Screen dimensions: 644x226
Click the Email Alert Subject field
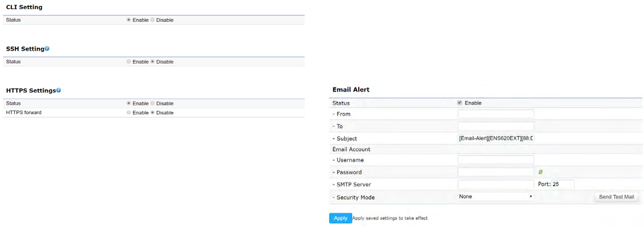[x=496, y=138]
